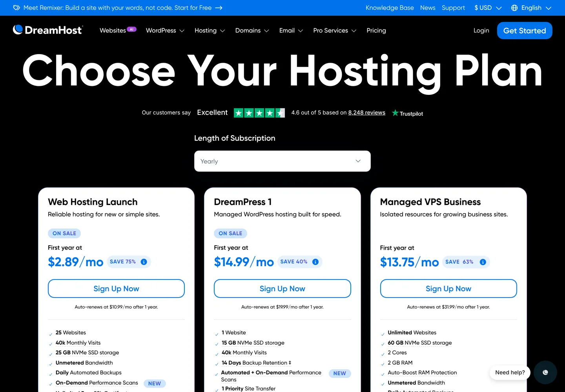Viewport: 565px width, 392px height.
Task: Open the Knowledge Base link
Action: 390,8
